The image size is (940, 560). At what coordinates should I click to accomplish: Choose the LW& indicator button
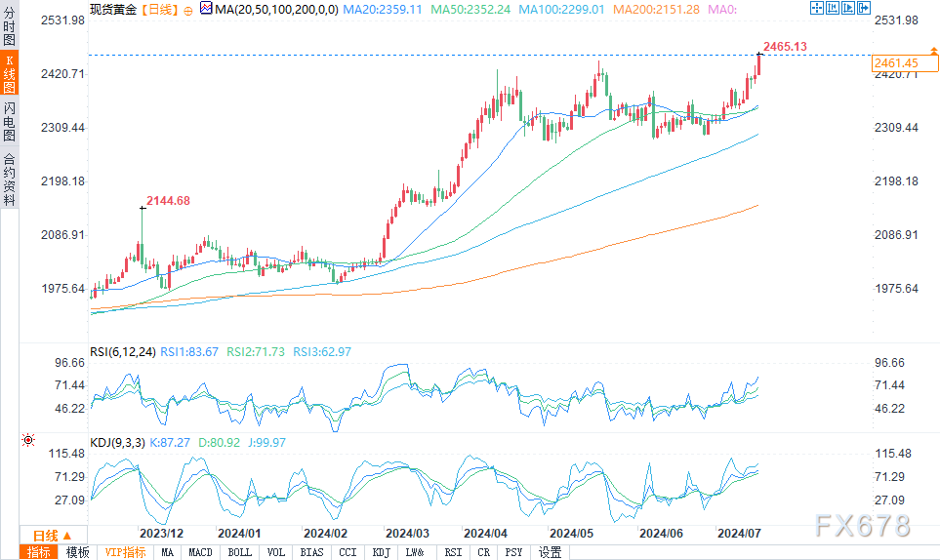coord(415,552)
